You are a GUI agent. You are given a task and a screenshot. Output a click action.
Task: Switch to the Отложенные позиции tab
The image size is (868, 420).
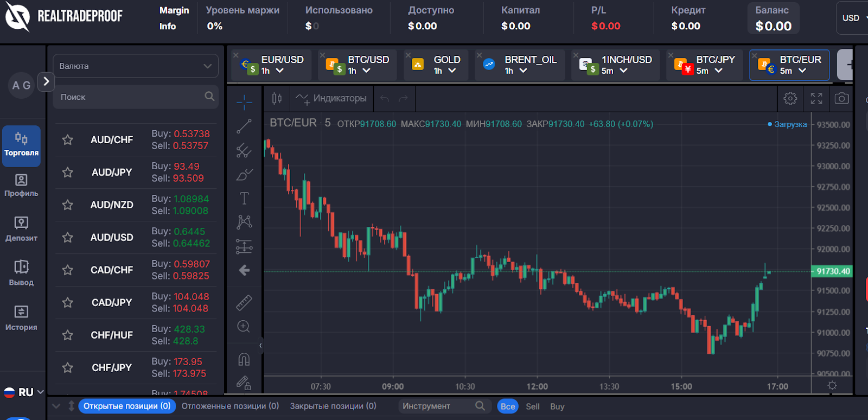pos(230,406)
